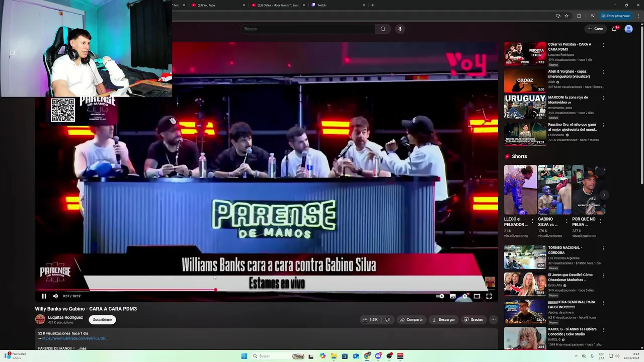Click the Enter passphrase profile button
The width and height of the screenshot is (644, 362).
tap(616, 16)
